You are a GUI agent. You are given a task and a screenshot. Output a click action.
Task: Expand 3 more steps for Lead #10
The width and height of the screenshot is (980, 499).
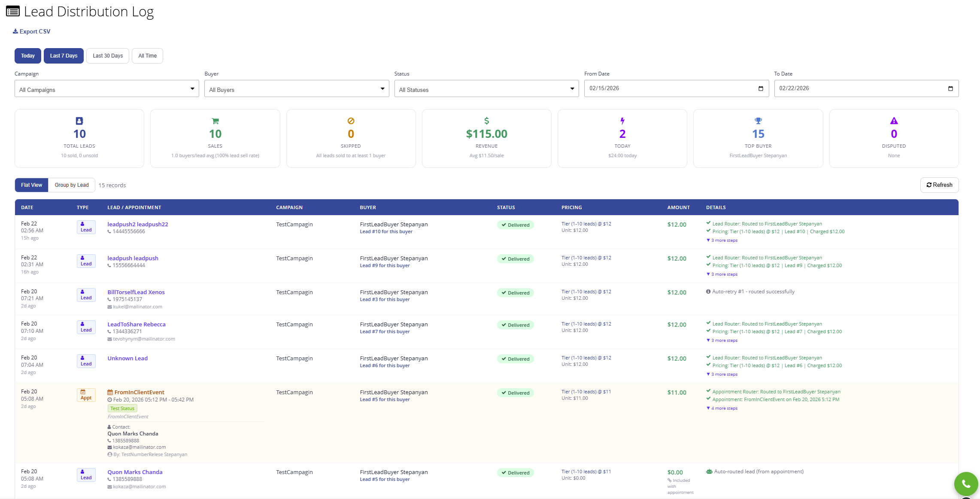pos(722,240)
